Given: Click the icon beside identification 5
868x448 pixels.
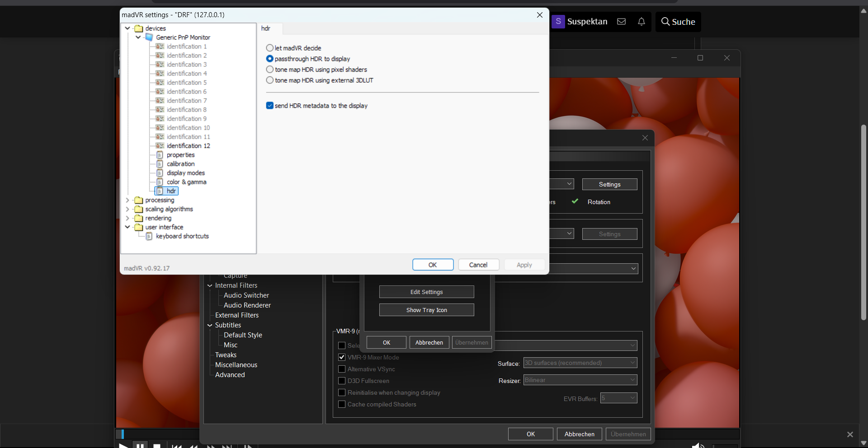Looking at the screenshot, I should [160, 83].
